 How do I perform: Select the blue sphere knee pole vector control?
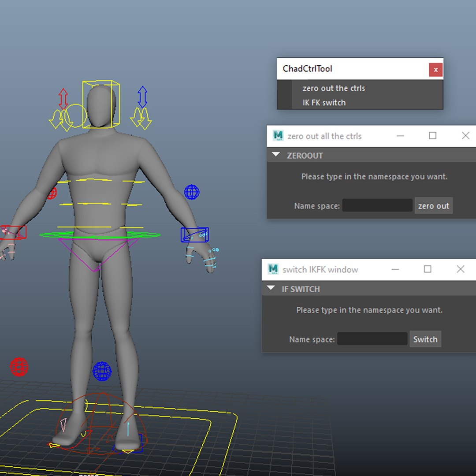pos(102,371)
